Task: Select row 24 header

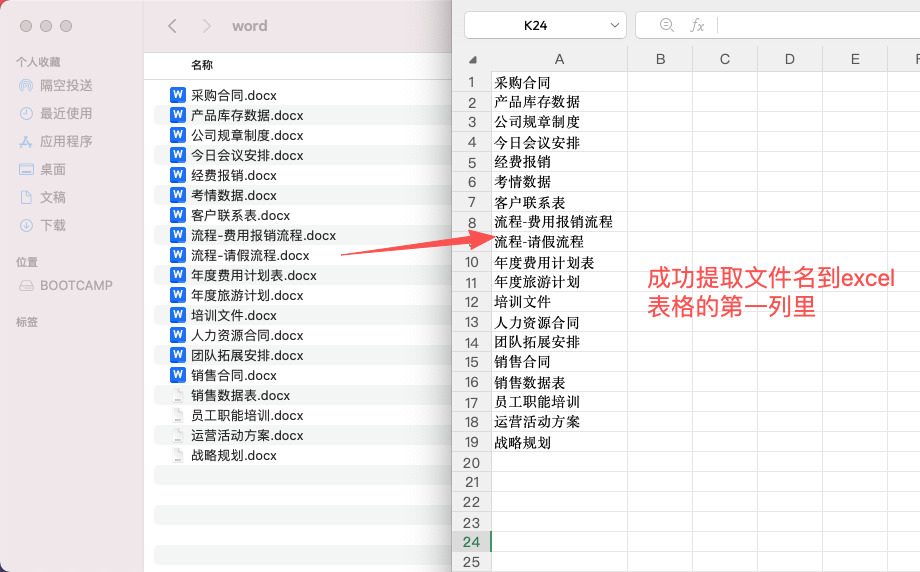Action: [472, 542]
